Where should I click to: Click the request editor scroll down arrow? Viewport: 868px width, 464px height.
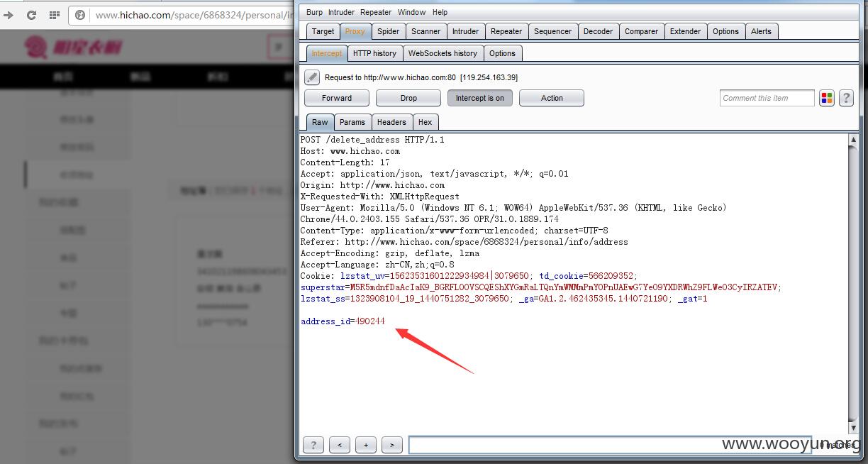click(853, 428)
